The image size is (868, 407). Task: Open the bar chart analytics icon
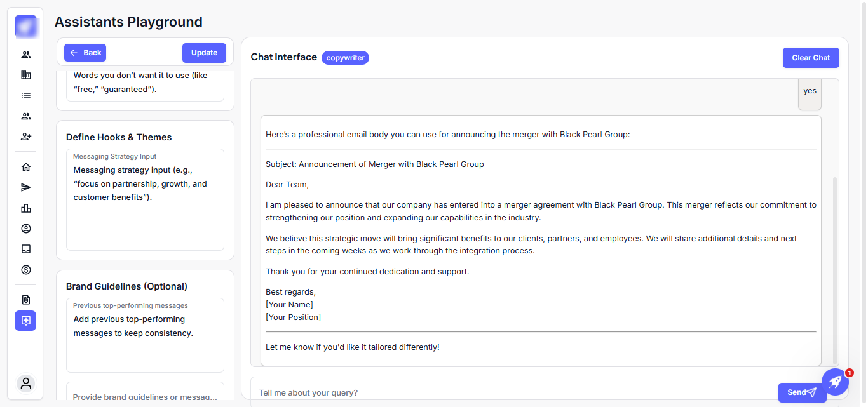pos(26,208)
